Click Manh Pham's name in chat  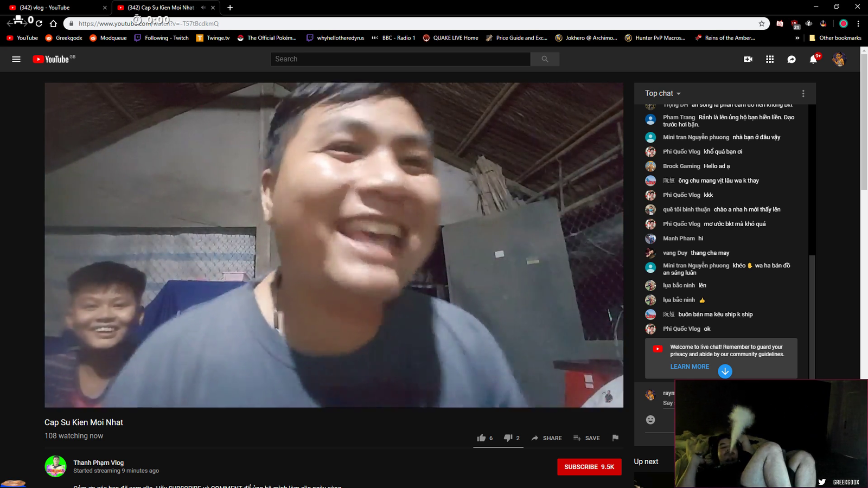click(679, 238)
